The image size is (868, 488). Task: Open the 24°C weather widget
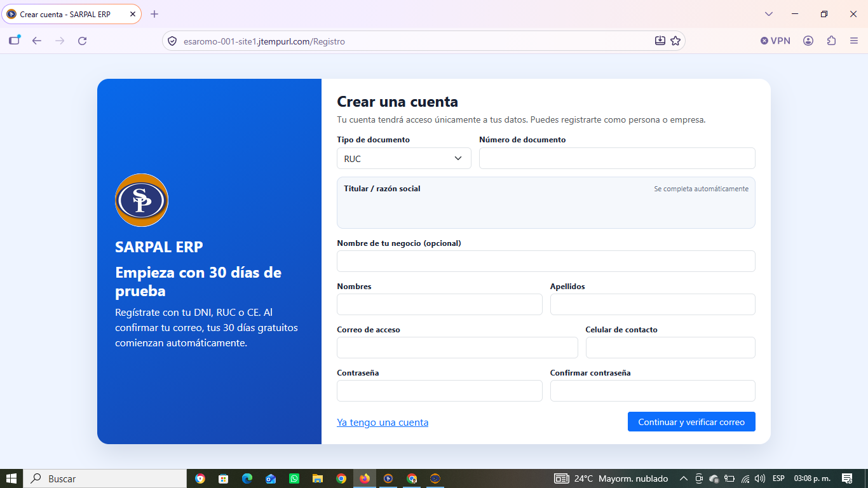point(611,478)
